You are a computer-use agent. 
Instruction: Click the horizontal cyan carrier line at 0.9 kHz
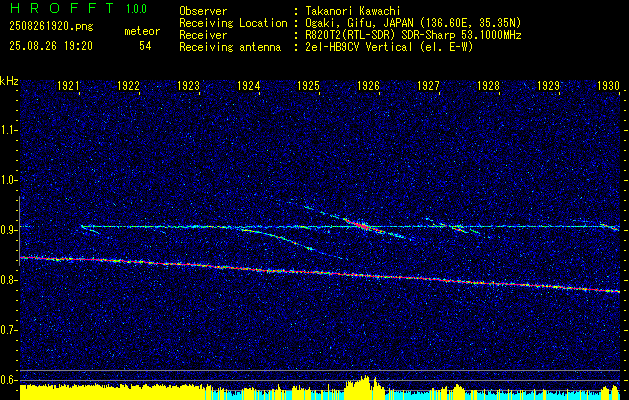[x=350, y=227]
